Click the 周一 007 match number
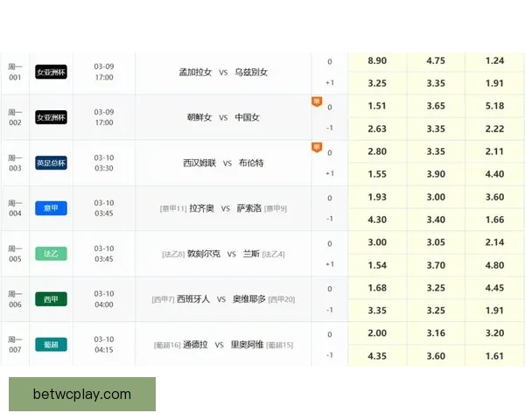The width and height of the screenshot is (525, 420). pyautogui.click(x=15, y=345)
